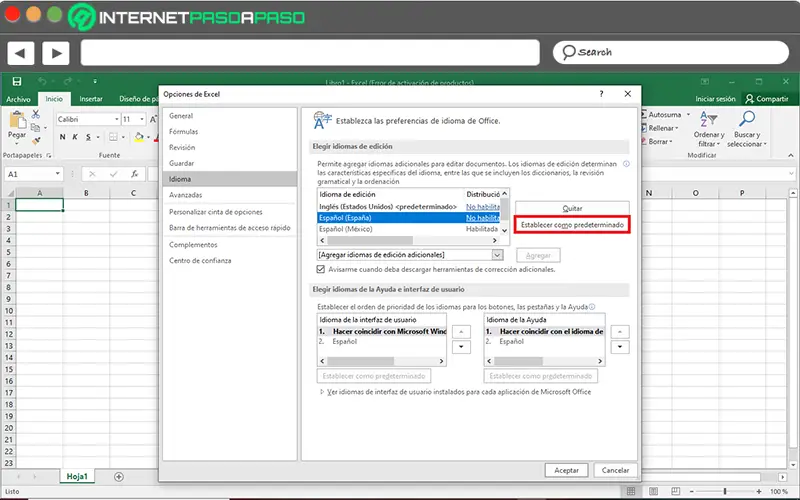Click Iniciar sesión link

click(715, 98)
